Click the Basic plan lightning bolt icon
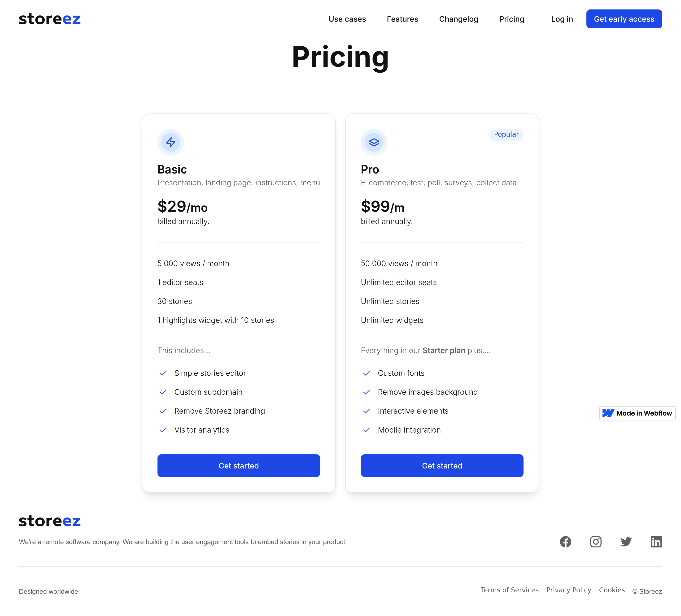681x616 pixels. point(170,142)
